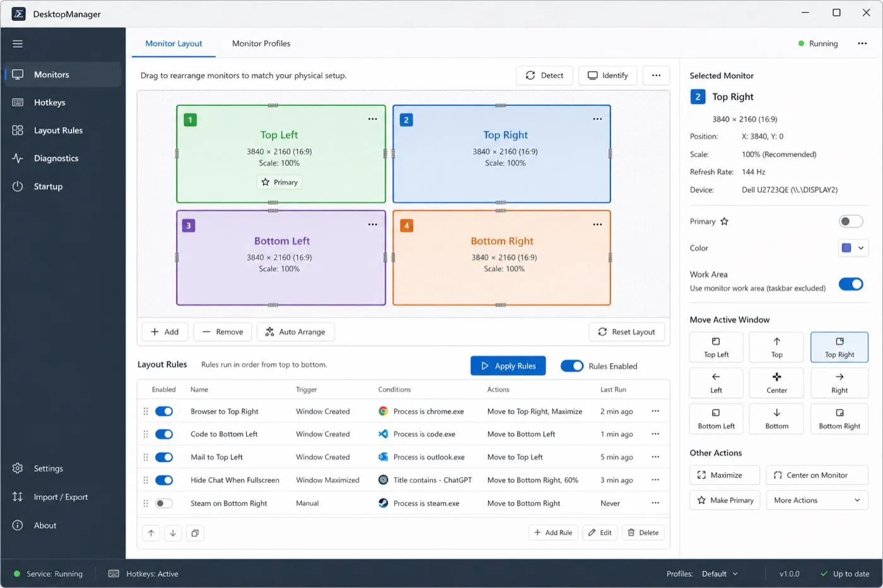
Task: Select the Bottom Left monitor tile
Action: (281, 258)
